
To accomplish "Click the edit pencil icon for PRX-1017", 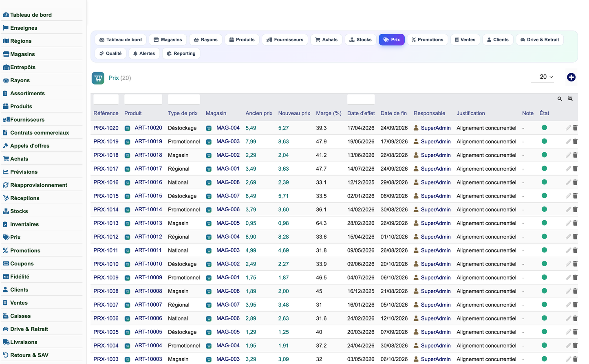I will coord(568,169).
